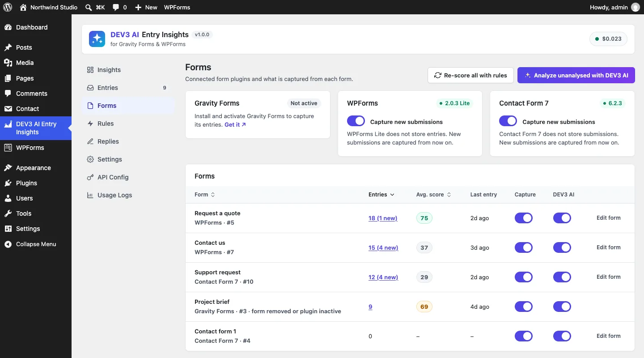
Task: Open the Dashboard gauge icon in sidebar
Action: (x=8, y=27)
